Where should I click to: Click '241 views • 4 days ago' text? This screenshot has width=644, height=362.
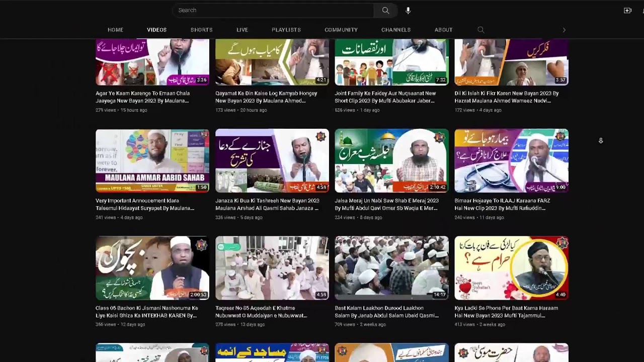(119, 218)
